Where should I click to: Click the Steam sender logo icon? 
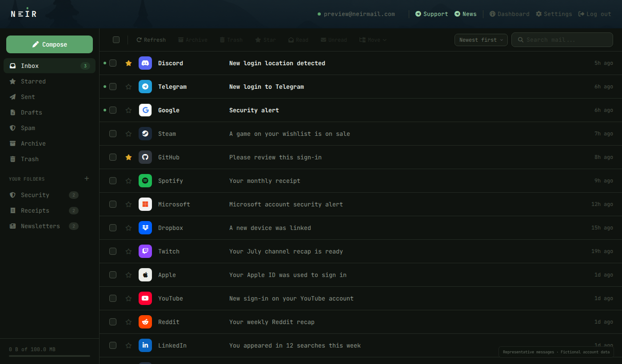pos(145,134)
